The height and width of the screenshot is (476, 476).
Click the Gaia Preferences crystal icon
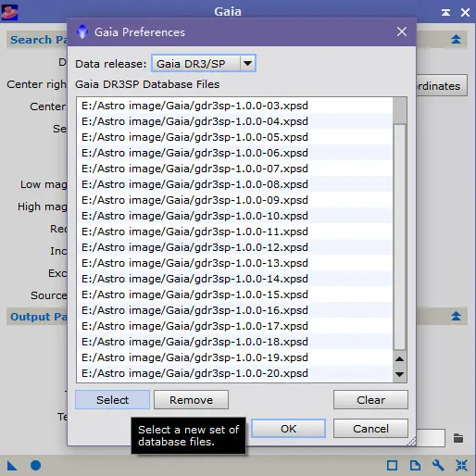point(82,31)
